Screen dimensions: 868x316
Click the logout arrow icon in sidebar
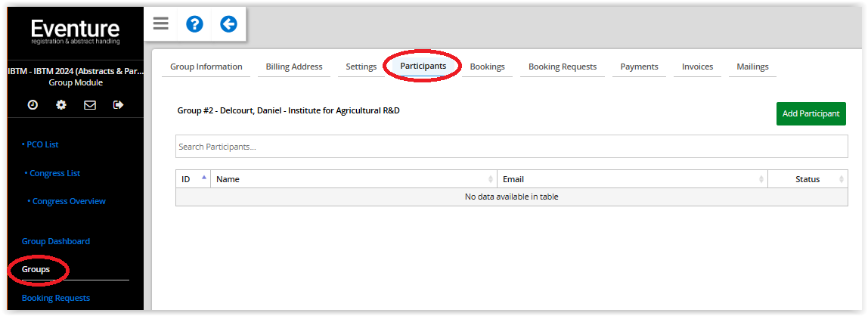click(118, 104)
